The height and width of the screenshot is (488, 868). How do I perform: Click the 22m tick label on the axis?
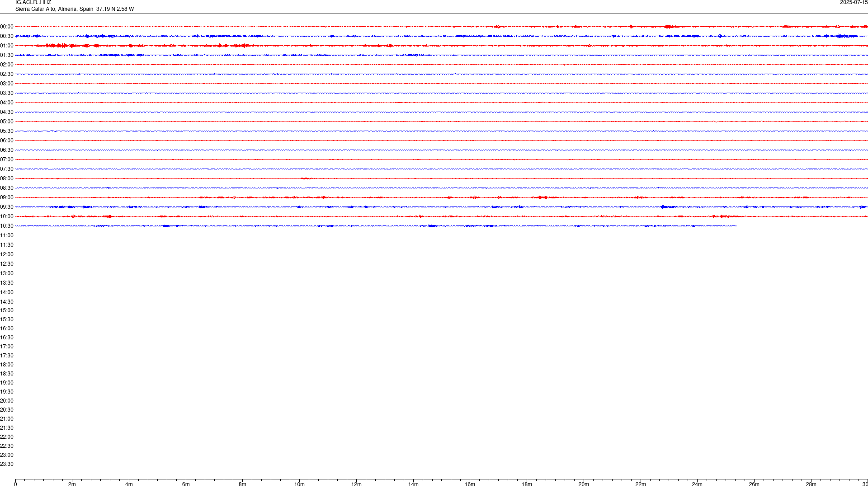point(641,484)
